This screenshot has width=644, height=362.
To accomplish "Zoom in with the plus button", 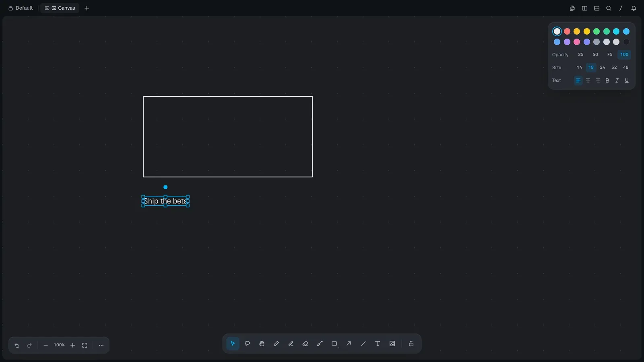I will tap(72, 345).
